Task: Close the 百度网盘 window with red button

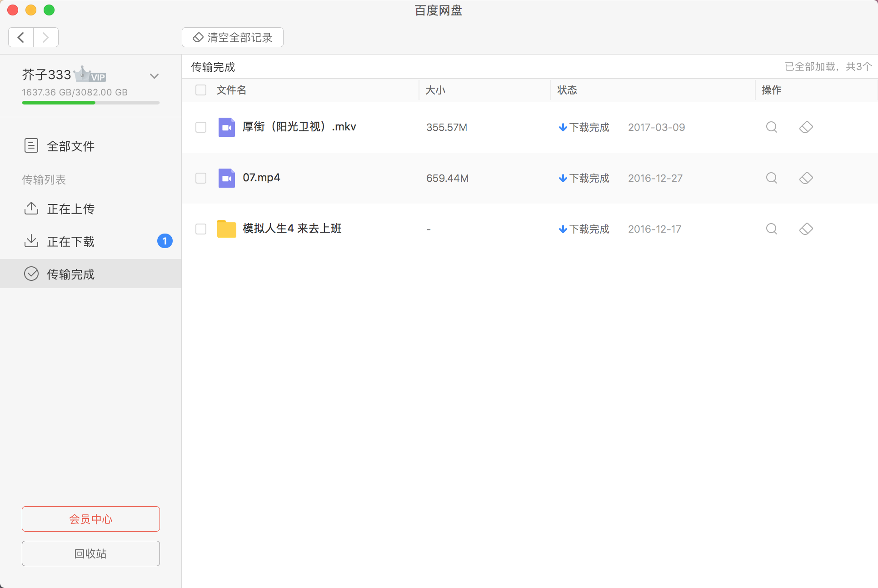Action: [13, 10]
